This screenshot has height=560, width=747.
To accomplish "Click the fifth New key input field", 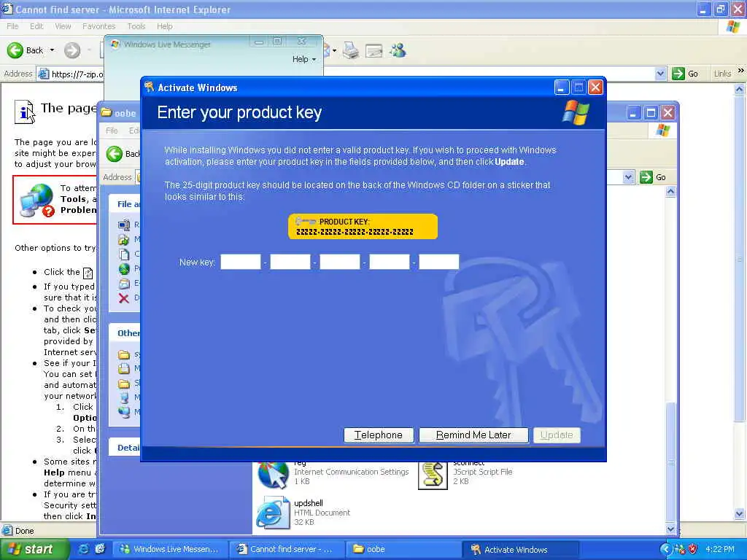I will coord(438,262).
